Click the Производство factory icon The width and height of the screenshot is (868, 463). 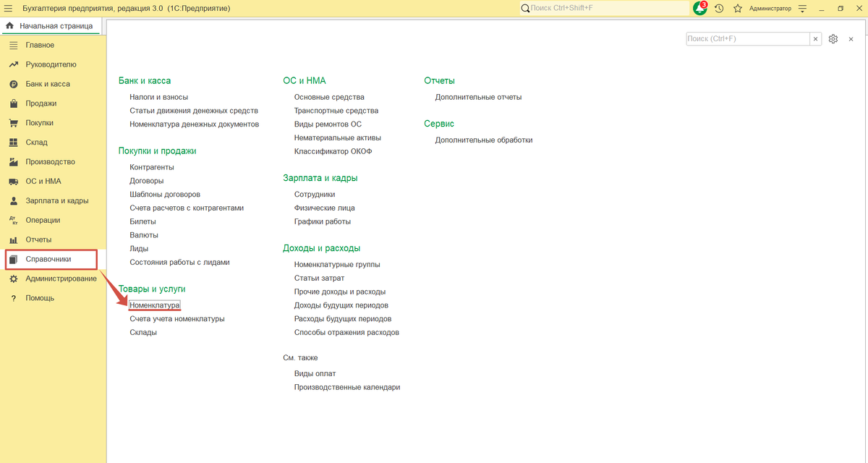(13, 162)
